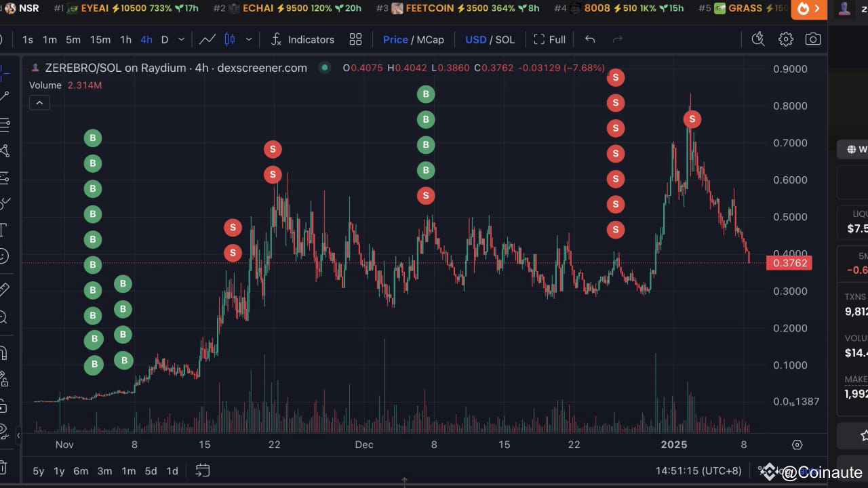Select the text annotation tool

(x=3, y=229)
